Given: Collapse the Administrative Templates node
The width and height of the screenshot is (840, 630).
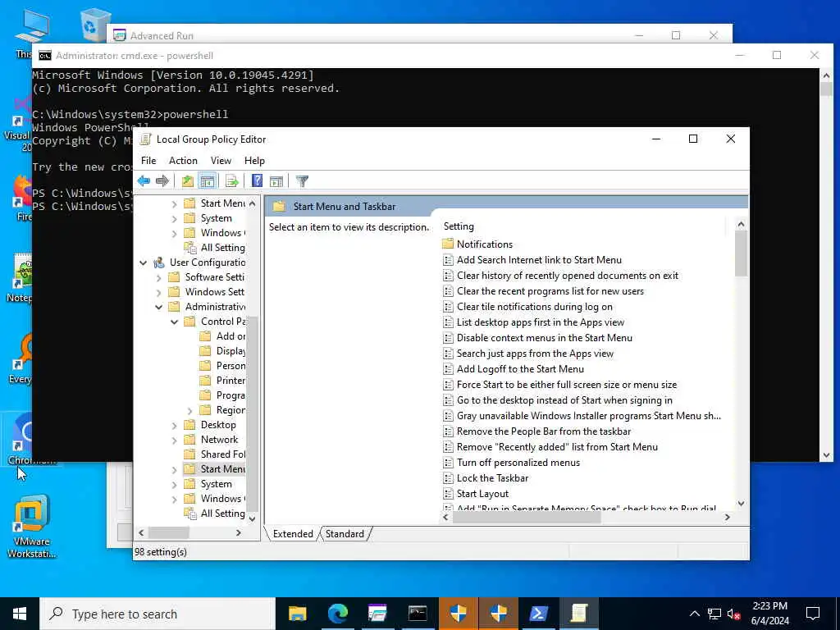Looking at the screenshot, I should pyautogui.click(x=158, y=307).
